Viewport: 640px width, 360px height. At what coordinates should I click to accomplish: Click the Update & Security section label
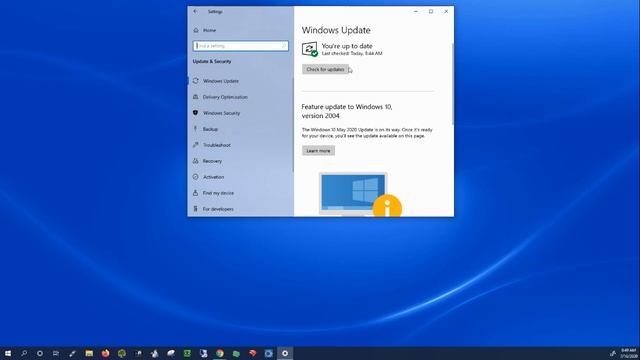pos(212,61)
